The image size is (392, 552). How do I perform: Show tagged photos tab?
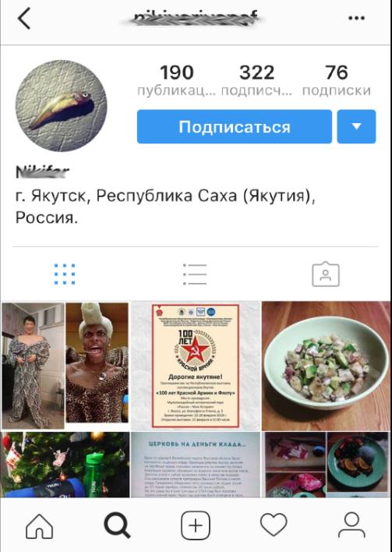point(326,274)
